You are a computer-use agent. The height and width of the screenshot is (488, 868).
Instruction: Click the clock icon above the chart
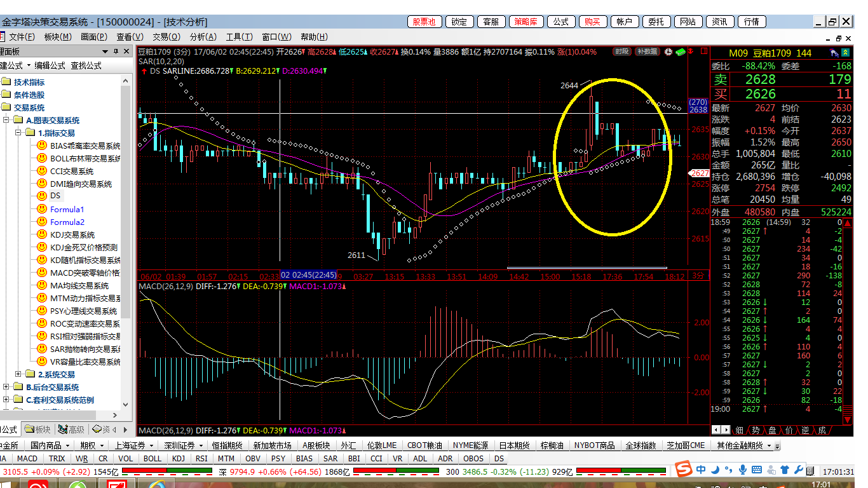(668, 52)
